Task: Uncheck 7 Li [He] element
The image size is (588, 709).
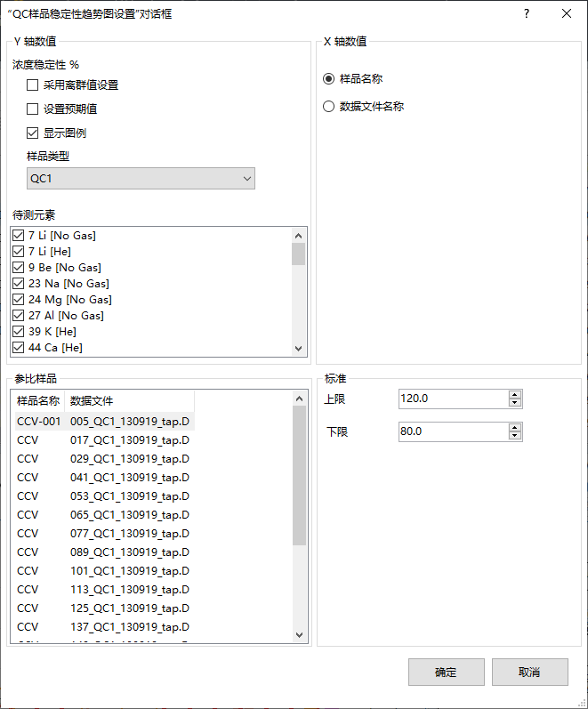Action: (18, 252)
